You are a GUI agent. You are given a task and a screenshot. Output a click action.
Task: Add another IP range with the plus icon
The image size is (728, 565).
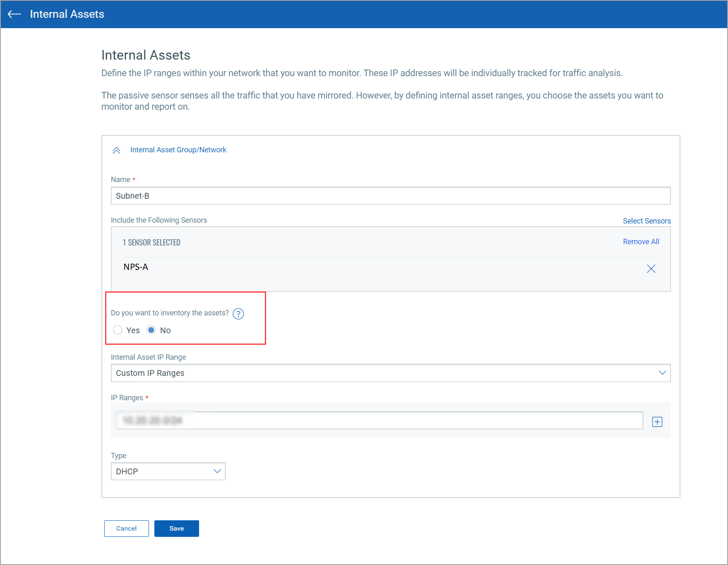[x=657, y=421]
